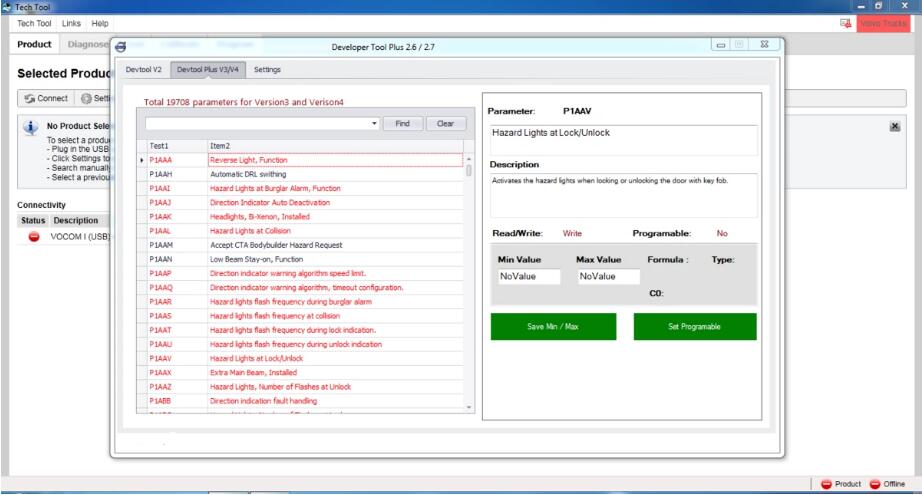Click the Test1 column header

pyautogui.click(x=176, y=146)
